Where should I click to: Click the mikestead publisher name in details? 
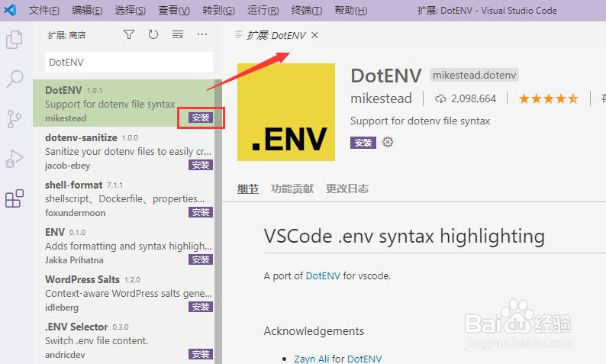tap(381, 98)
